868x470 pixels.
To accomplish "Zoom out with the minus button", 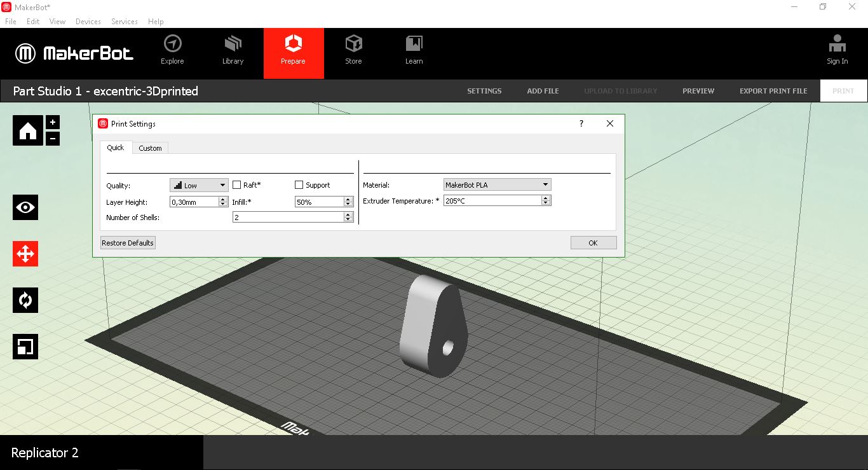I will click(x=53, y=138).
